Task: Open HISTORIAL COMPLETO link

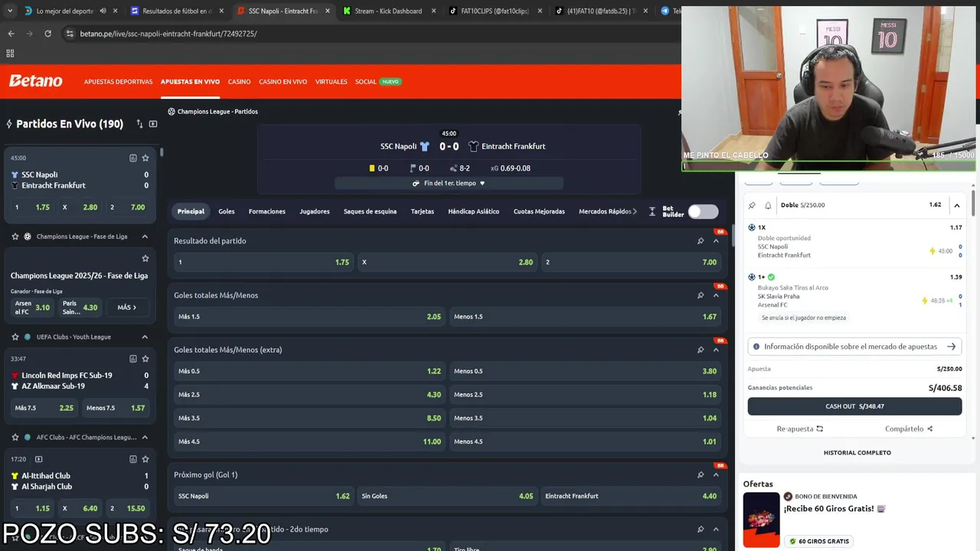Action: (857, 452)
